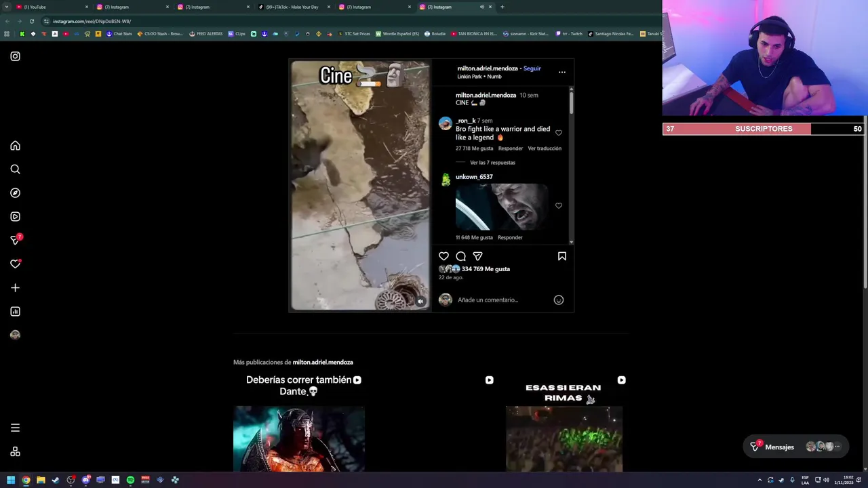Open the 'STC Set Prices' bookmark
The image size is (868, 488).
pos(354,34)
